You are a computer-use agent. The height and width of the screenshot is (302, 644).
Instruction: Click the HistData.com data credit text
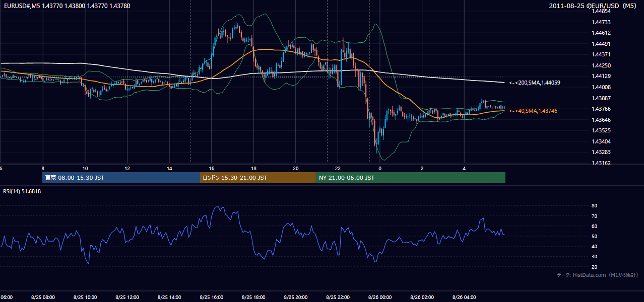(597, 275)
